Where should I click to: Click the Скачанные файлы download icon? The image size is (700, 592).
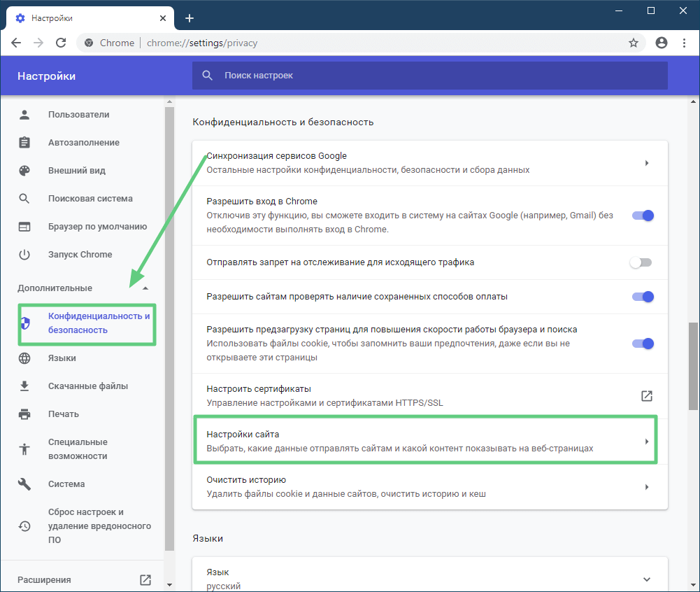(24, 386)
